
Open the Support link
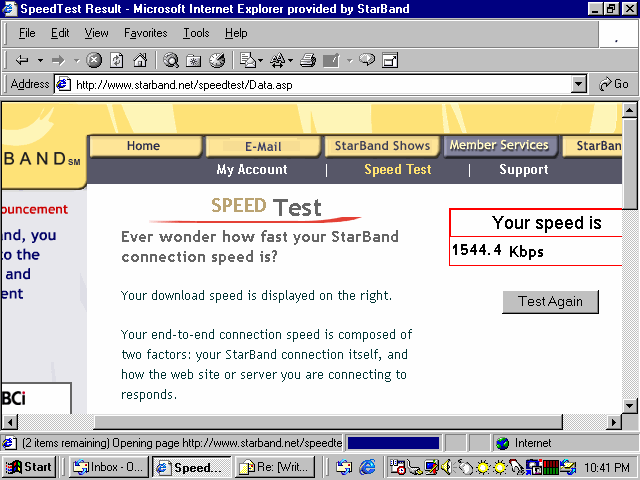pyautogui.click(x=524, y=169)
